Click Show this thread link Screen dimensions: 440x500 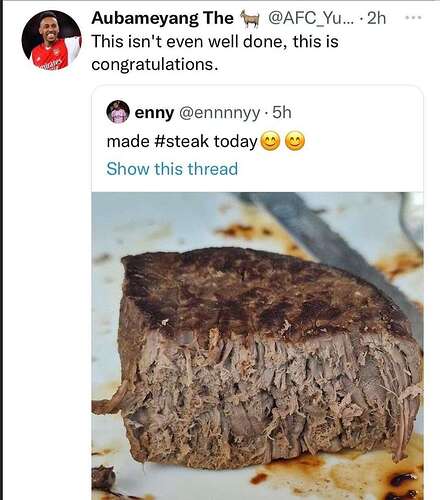coord(172,169)
